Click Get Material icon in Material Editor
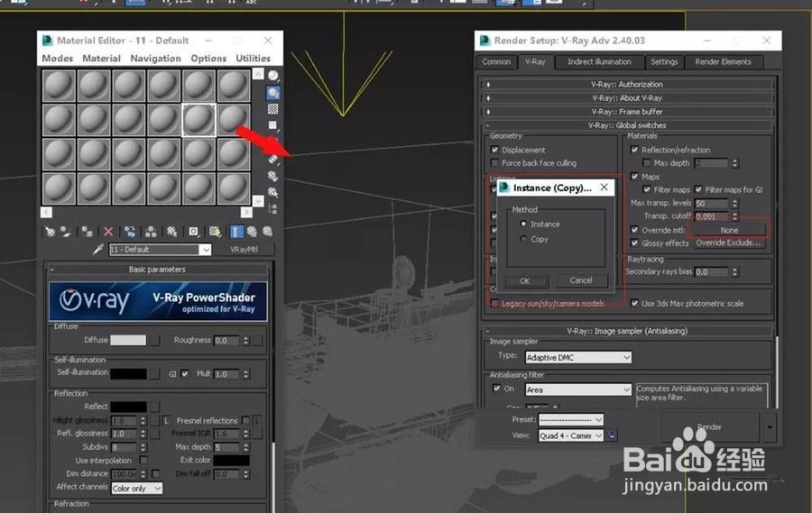The width and height of the screenshot is (812, 513). coord(51,232)
